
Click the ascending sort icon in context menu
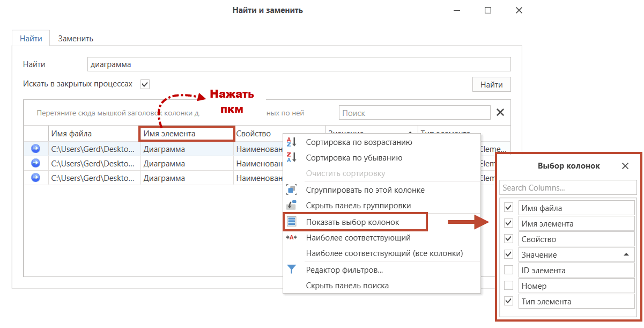click(x=291, y=142)
